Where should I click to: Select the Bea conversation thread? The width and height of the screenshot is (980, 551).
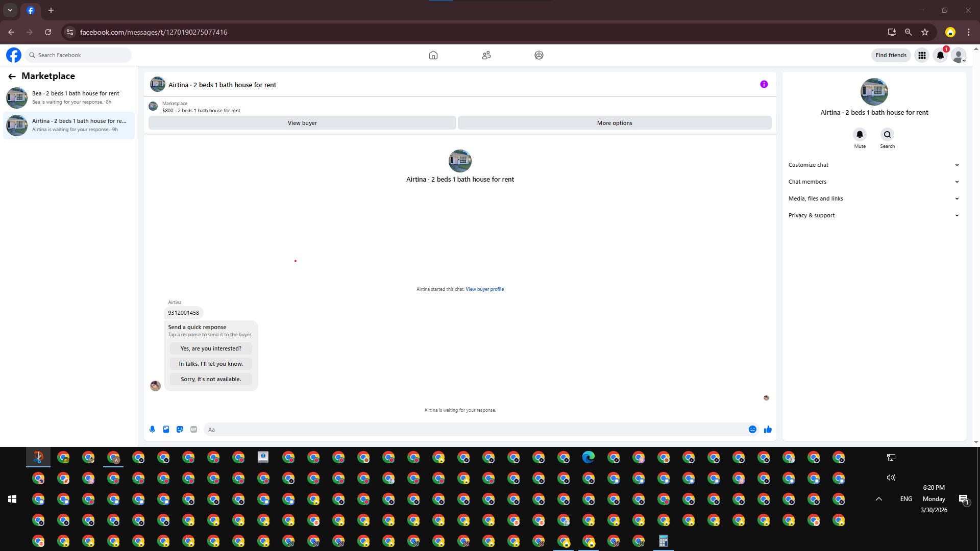pyautogui.click(x=69, y=97)
